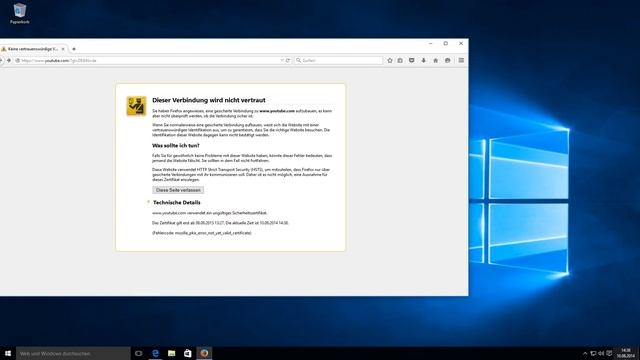Image resolution: width=640 pixels, height=360 pixels.
Task: Minimize the Firefox window
Action: pyautogui.click(x=431, y=43)
